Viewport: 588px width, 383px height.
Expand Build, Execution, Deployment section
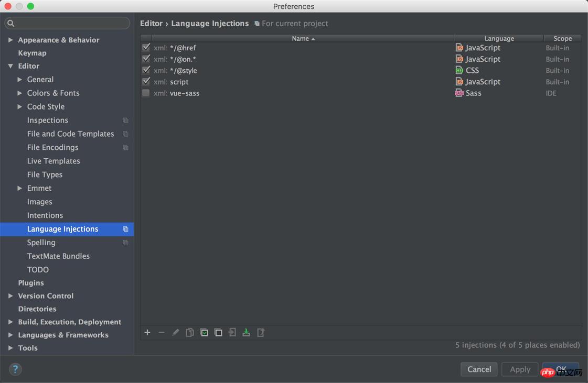coord(10,322)
